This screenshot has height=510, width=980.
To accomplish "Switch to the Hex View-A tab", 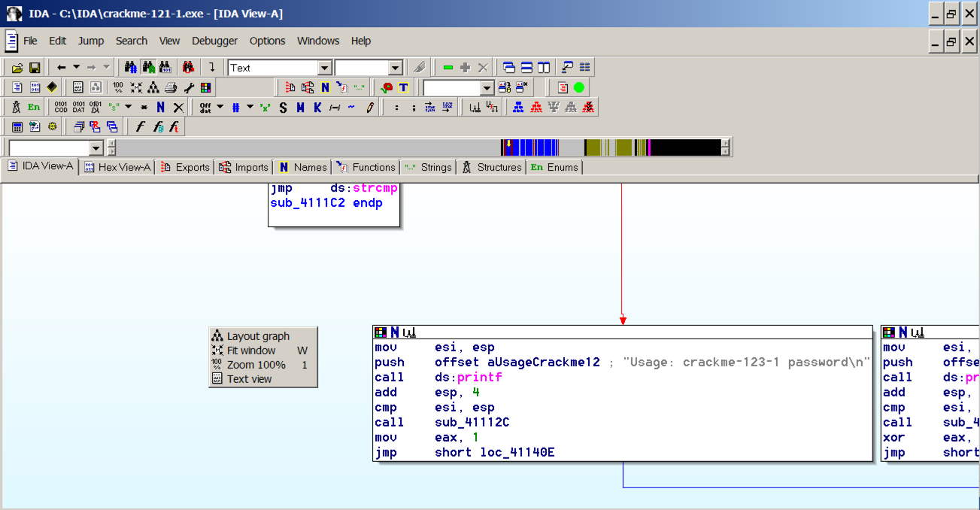I will click(117, 167).
